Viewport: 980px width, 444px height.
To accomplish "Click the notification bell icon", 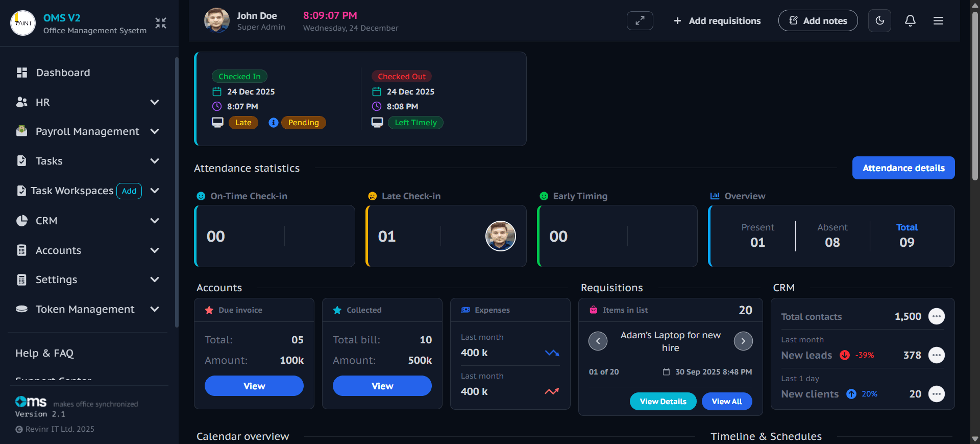I will coord(910,21).
